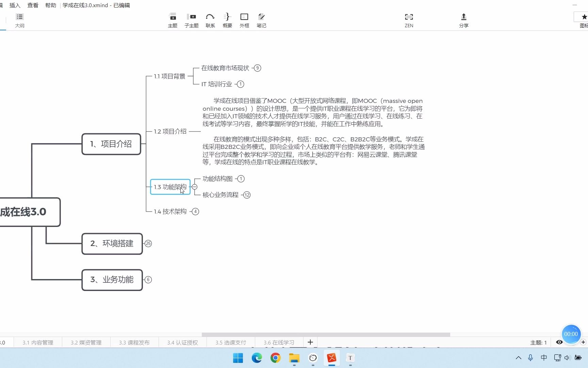Select the 3、业务功能 main topic

pos(112,279)
